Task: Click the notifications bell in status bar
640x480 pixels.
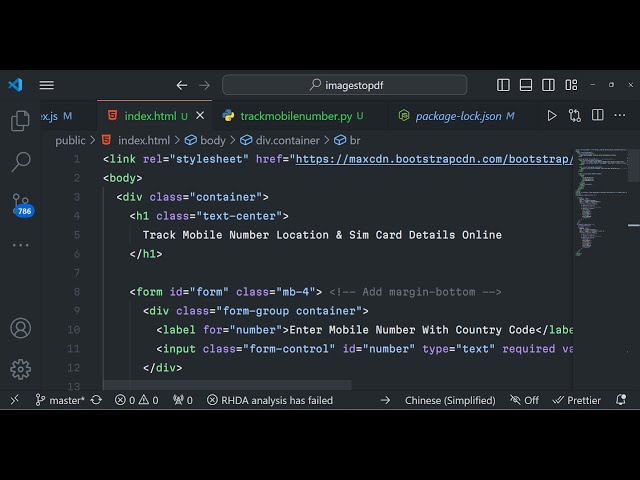Action: pyautogui.click(x=620, y=400)
